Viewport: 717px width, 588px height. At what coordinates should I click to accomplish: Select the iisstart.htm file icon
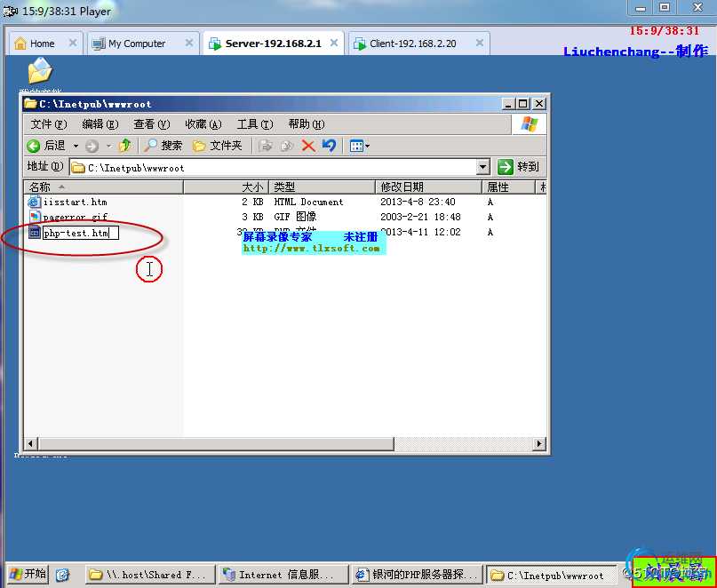(x=35, y=202)
